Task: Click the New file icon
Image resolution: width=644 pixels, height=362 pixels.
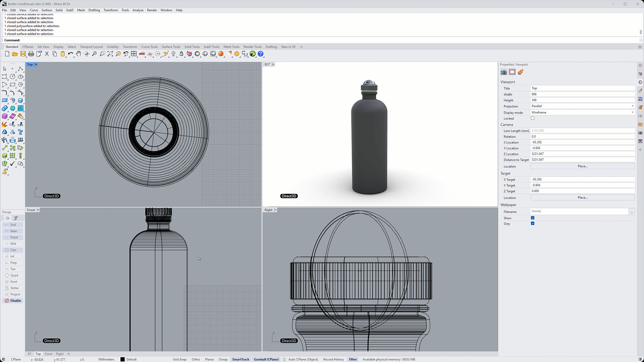Action: [x=7, y=54]
